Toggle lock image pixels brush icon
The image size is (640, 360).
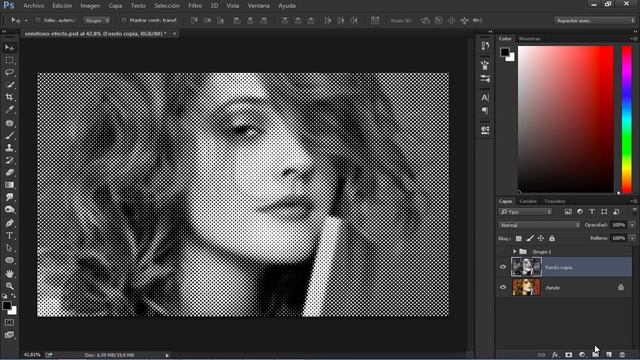(x=530, y=238)
